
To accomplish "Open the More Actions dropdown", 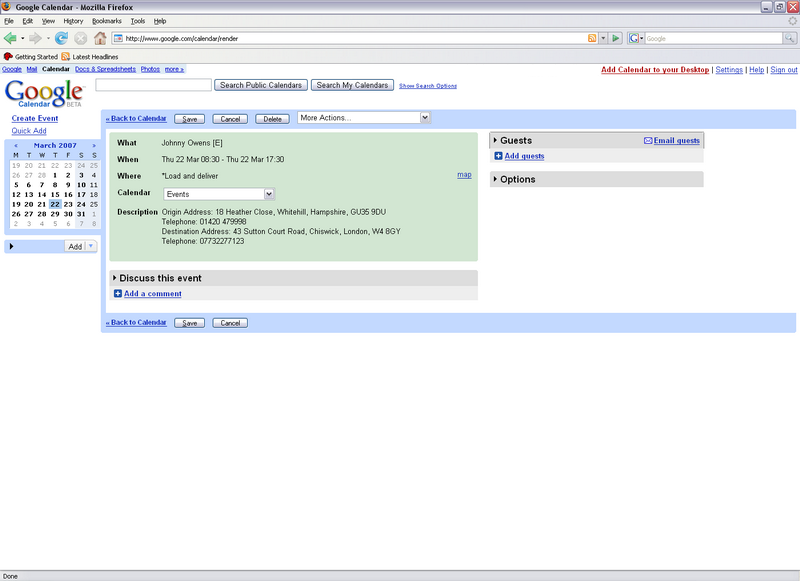I will pos(364,118).
